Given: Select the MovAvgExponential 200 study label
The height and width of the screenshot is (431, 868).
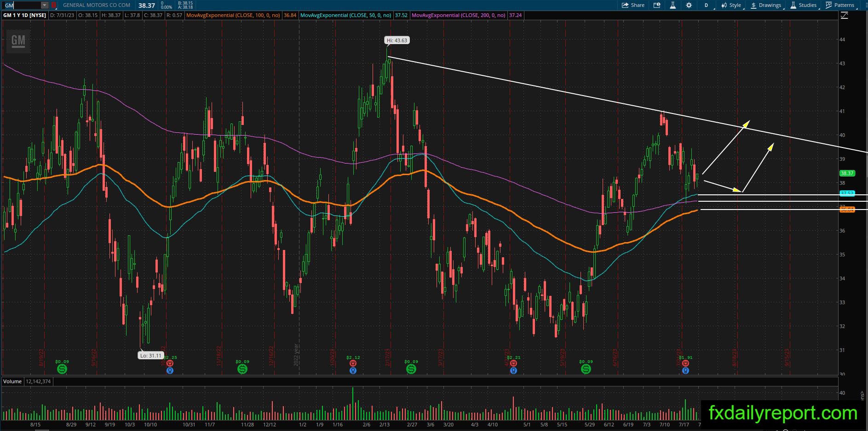Looking at the screenshot, I should [x=459, y=15].
